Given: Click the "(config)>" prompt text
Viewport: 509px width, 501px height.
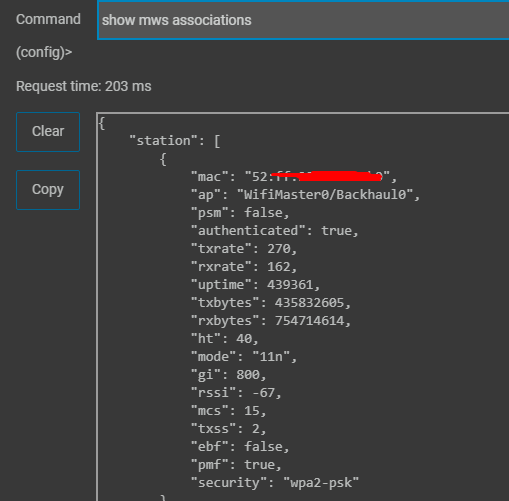Looking at the screenshot, I should (44, 52).
